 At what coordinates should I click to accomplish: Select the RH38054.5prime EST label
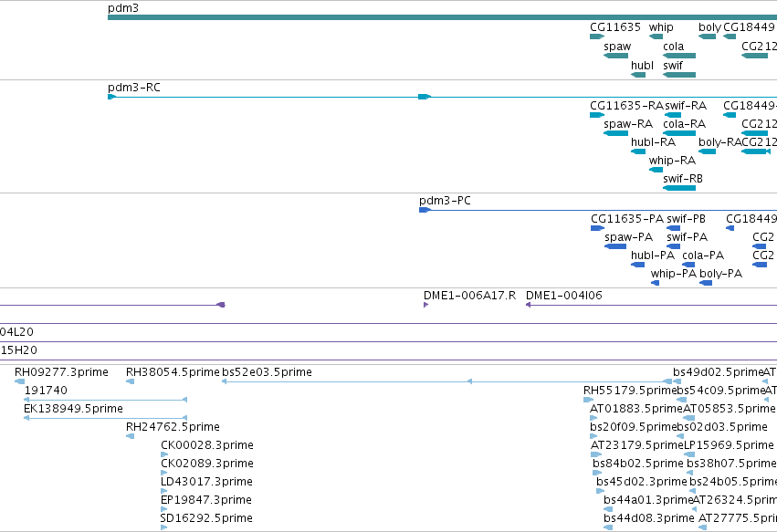click(x=173, y=372)
